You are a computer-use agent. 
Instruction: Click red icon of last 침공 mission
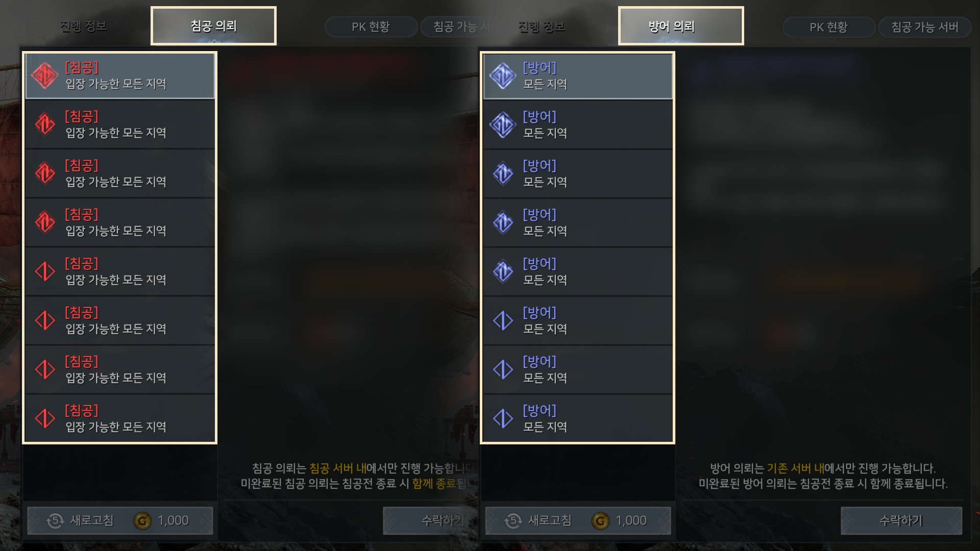(x=45, y=418)
